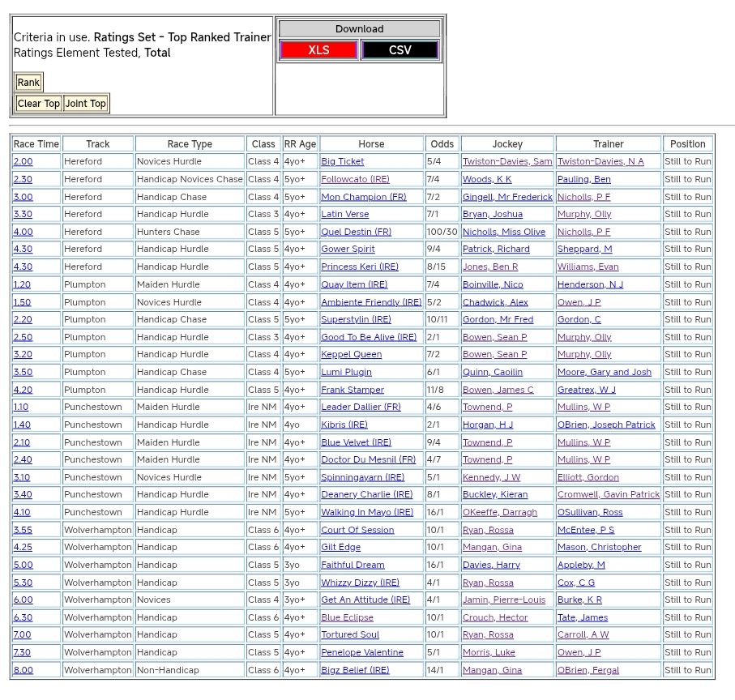
Task: Click the black CSV download button
Action: tap(400, 50)
